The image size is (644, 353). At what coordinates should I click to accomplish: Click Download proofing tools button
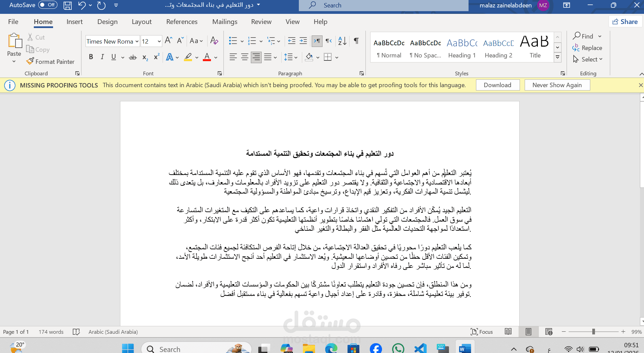coord(498,85)
